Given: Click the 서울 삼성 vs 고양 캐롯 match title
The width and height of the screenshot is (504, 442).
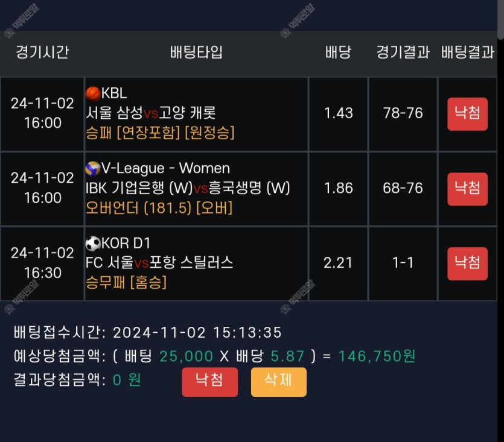Looking at the screenshot, I should tap(151, 113).
